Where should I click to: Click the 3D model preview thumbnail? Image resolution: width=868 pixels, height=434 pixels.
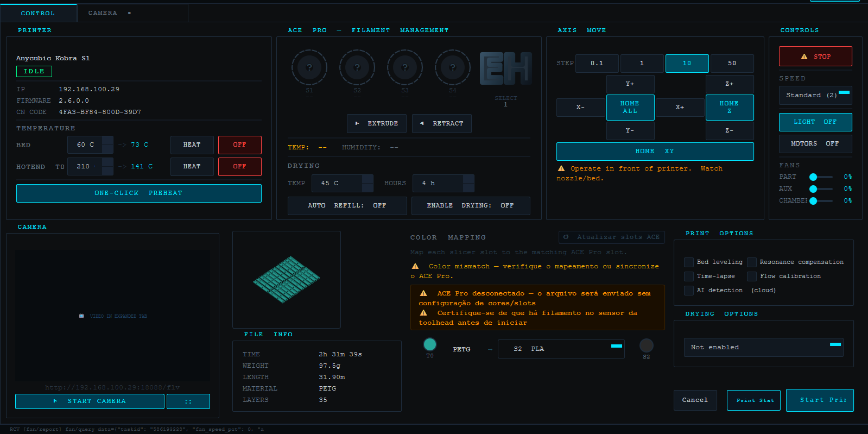click(287, 279)
